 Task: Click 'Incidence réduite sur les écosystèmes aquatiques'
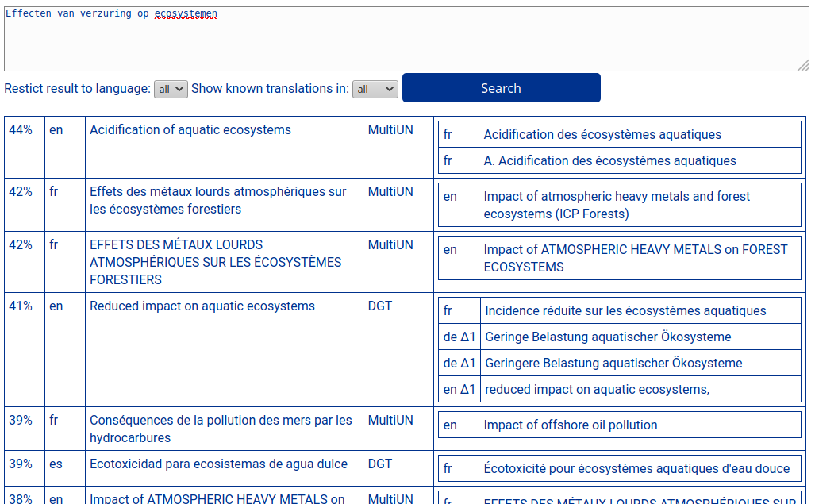(x=625, y=311)
